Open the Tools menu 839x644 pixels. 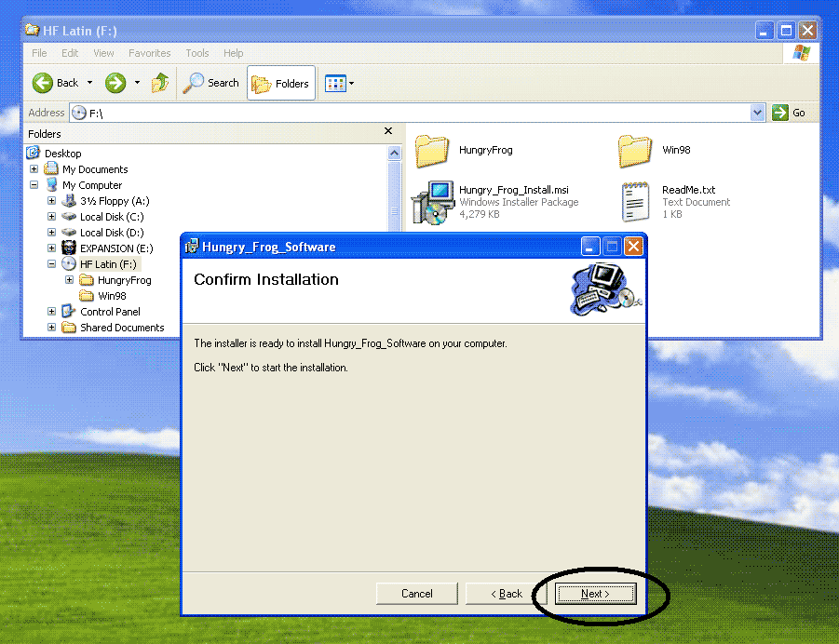point(196,53)
